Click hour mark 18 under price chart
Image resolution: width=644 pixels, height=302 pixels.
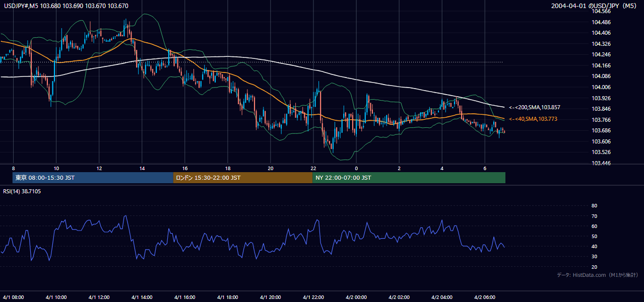click(x=228, y=168)
